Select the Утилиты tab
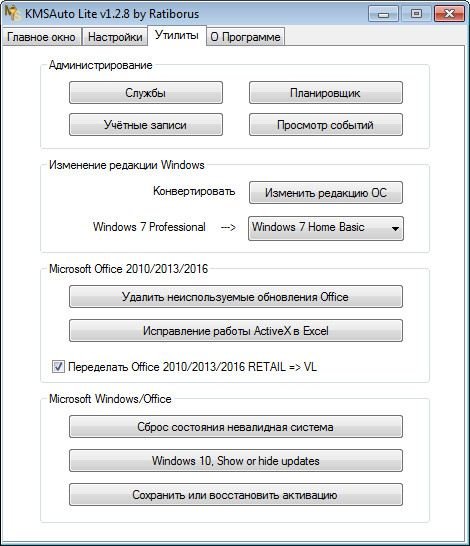 [177, 35]
